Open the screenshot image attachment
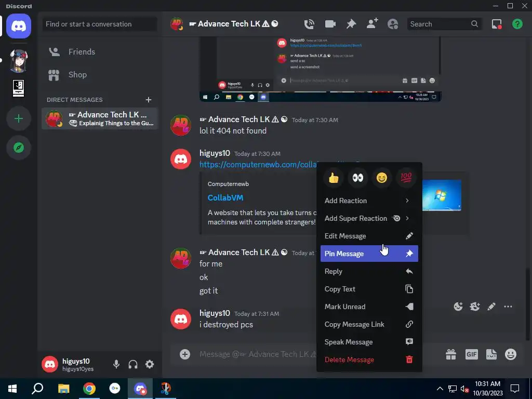Viewport: 532px width, 399px height. point(320,70)
